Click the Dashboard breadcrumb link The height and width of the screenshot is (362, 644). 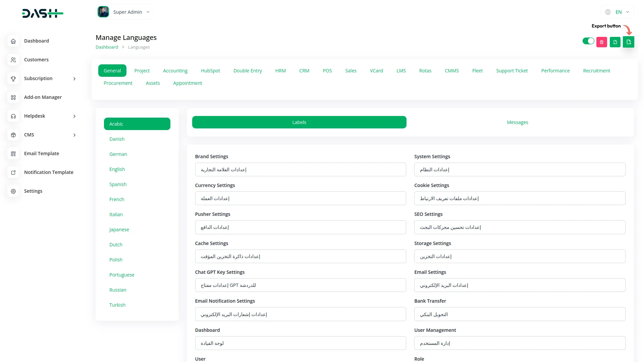coord(107,47)
